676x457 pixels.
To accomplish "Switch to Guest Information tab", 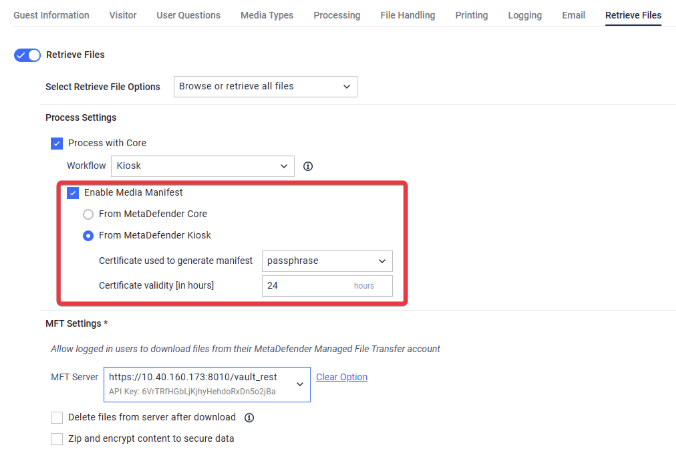I will pos(50,15).
